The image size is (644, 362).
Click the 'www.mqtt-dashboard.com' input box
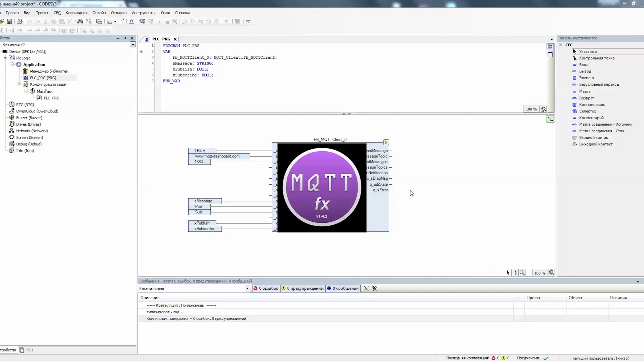(x=219, y=156)
